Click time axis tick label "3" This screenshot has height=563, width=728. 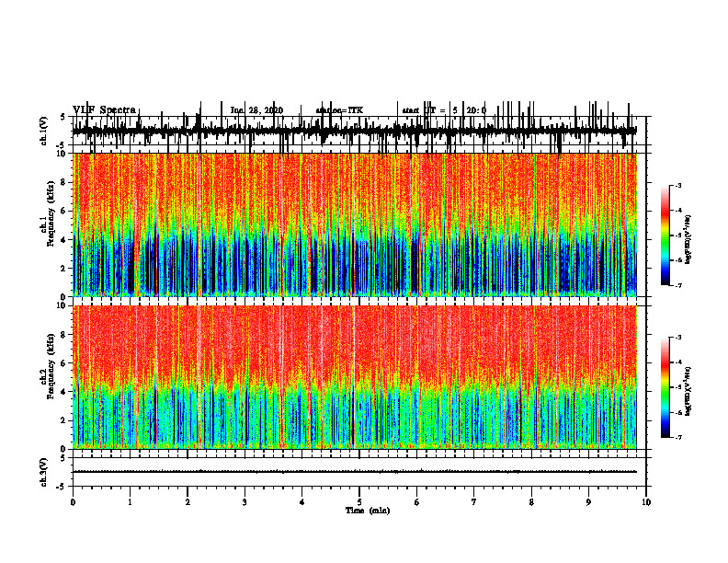coord(245,502)
